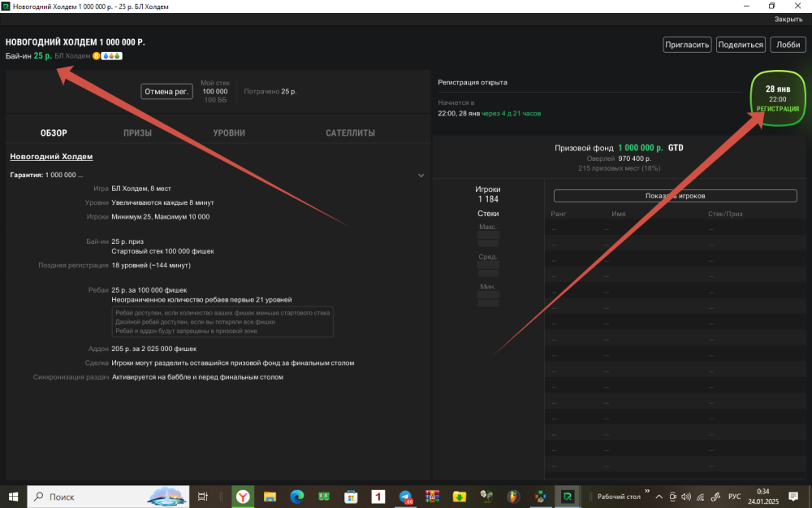The width and height of the screenshot is (812, 508).
Task: Open the Microsoft Store taskbar icon
Action: (x=351, y=496)
